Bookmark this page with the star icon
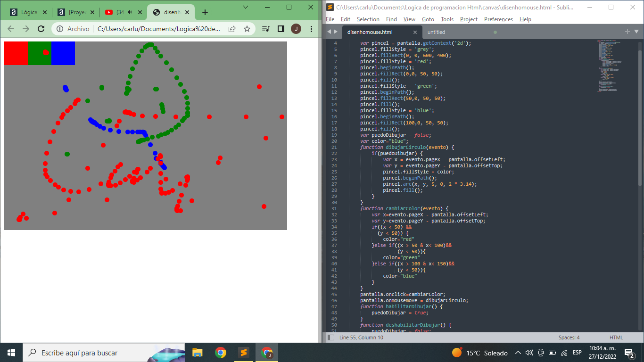 pyautogui.click(x=247, y=29)
